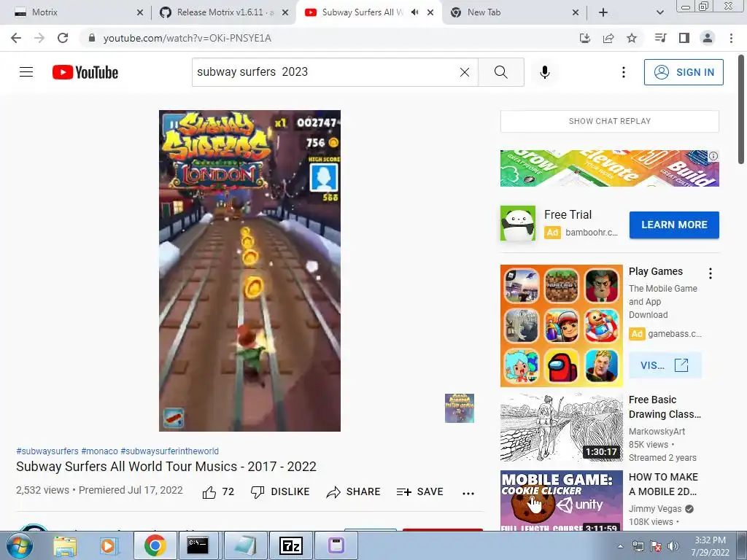The width and height of the screenshot is (747, 560).
Task: Click the LEARN MORE ad button
Action: coord(674,225)
